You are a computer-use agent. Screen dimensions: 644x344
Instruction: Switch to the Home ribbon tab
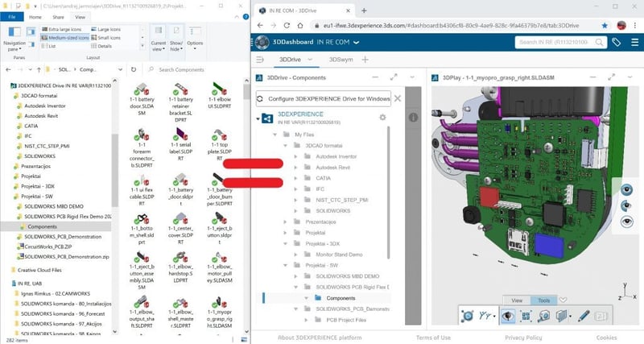click(x=35, y=17)
